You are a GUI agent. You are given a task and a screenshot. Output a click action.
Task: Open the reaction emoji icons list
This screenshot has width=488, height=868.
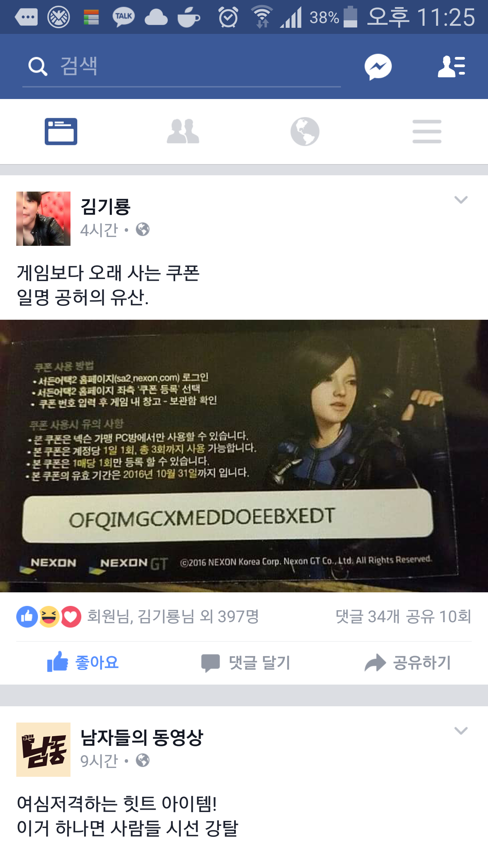click(x=49, y=616)
